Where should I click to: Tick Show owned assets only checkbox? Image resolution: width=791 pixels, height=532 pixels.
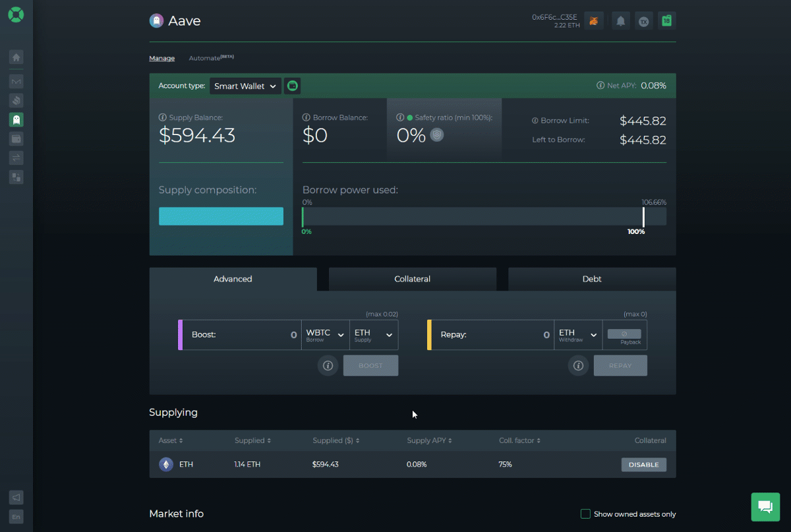585,514
